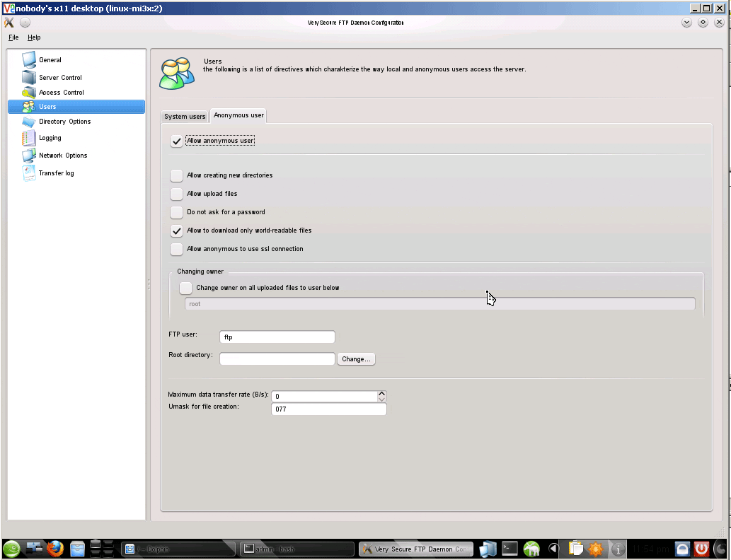
Task: Open the Server Control section
Action: [x=60, y=78]
